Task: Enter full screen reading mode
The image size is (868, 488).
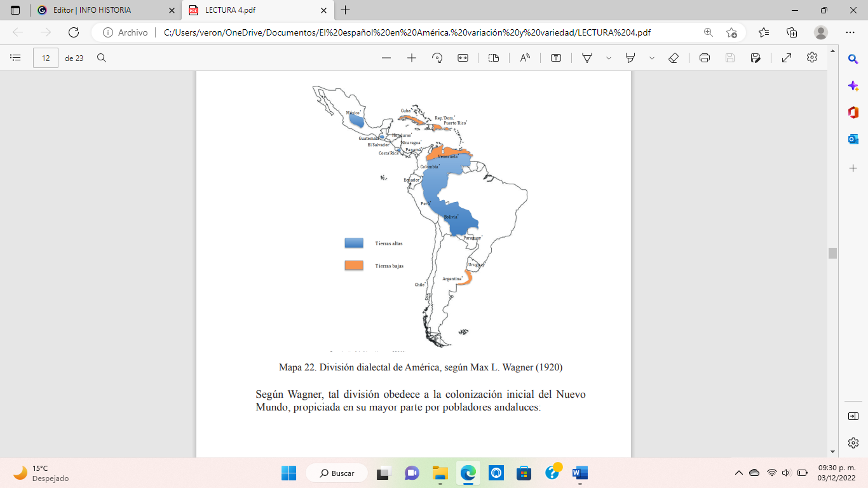Action: (x=786, y=58)
